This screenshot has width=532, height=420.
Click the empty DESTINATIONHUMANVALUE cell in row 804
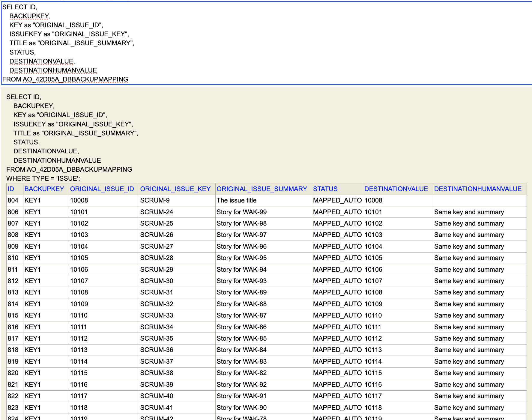click(x=479, y=200)
